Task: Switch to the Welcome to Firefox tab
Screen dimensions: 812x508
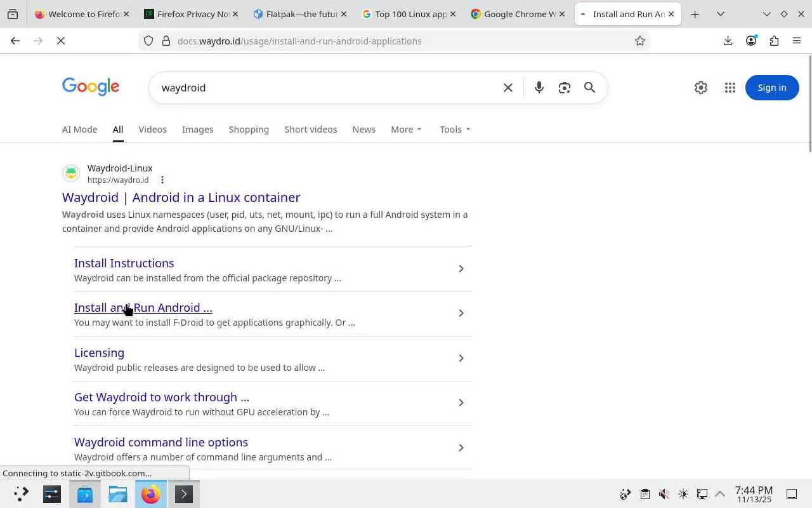Action: click(x=82, y=14)
